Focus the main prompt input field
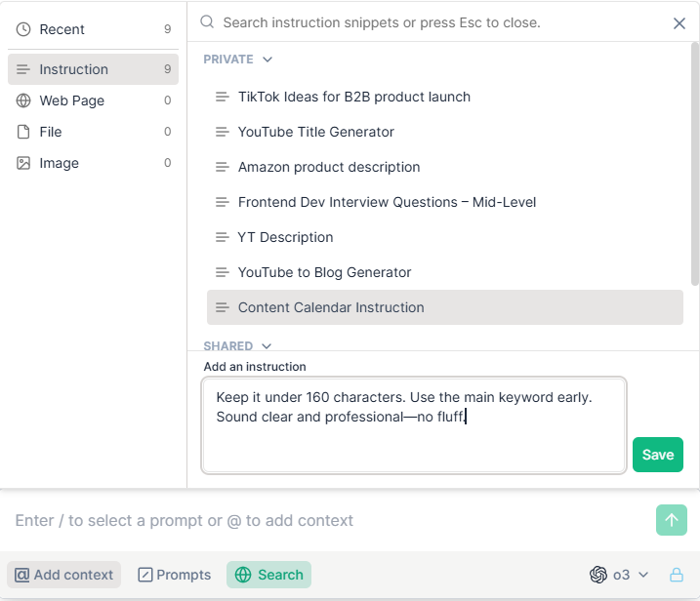Image resolution: width=700 pixels, height=601 pixels. pos(330,520)
